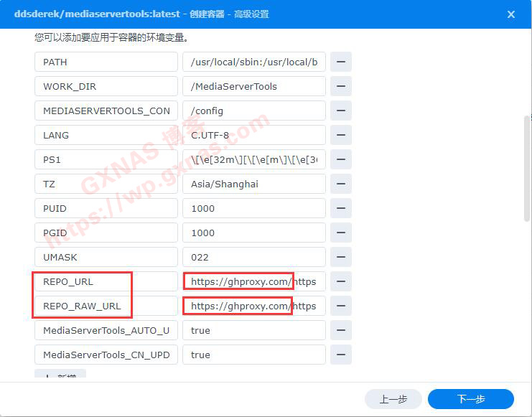Click the minus button beside TZ
The height and width of the screenshot is (417, 532).
(x=340, y=184)
